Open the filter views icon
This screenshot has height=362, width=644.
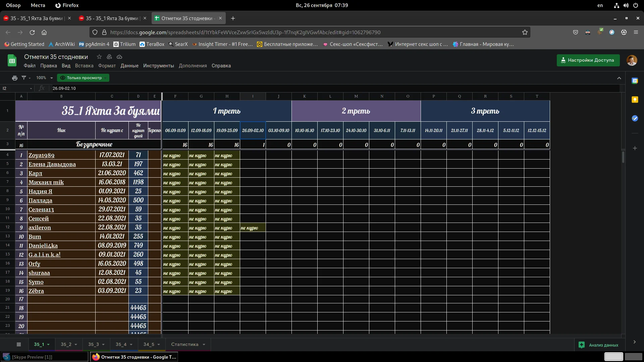coord(24,78)
